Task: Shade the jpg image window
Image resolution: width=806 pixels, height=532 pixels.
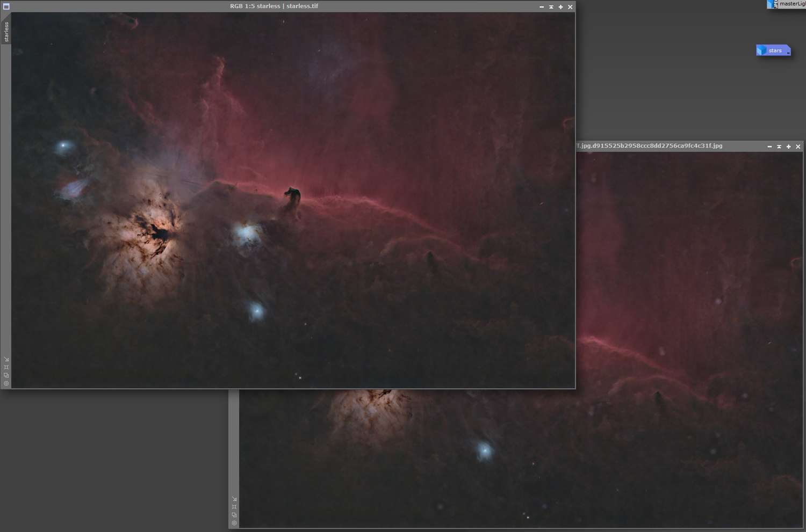Action: pos(779,147)
